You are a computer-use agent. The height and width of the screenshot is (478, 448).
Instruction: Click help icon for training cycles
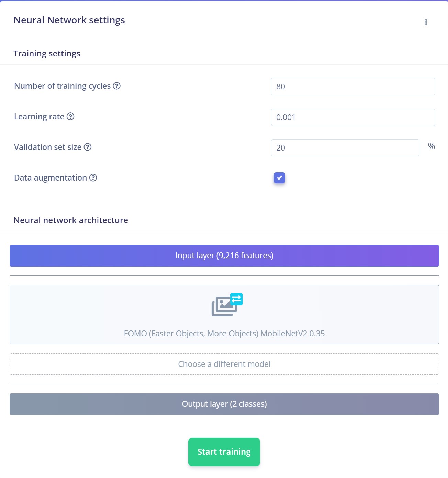pyautogui.click(x=117, y=86)
